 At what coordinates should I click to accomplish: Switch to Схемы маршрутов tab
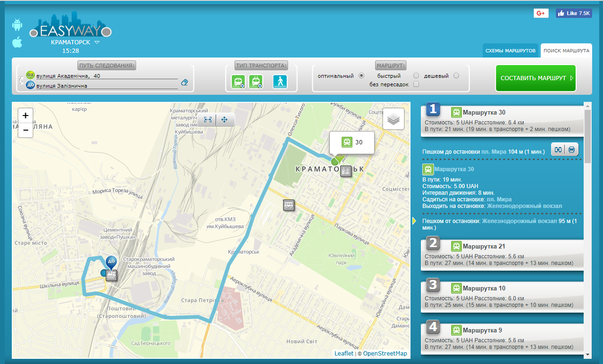(x=511, y=50)
